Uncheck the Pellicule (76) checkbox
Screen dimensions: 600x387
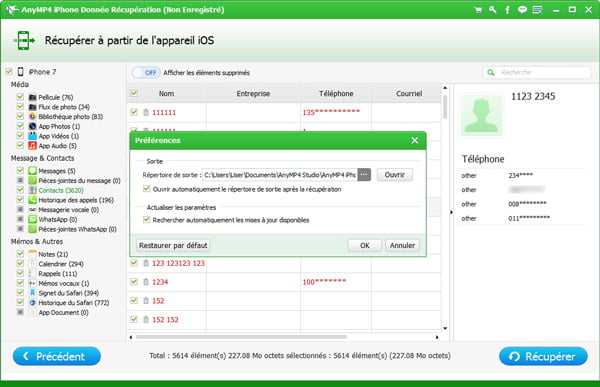pyautogui.click(x=20, y=97)
